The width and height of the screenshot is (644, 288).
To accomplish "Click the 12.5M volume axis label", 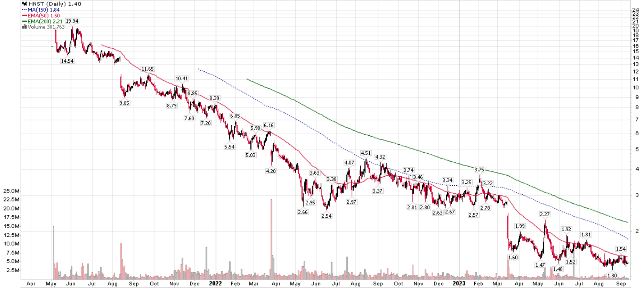I will [11, 235].
